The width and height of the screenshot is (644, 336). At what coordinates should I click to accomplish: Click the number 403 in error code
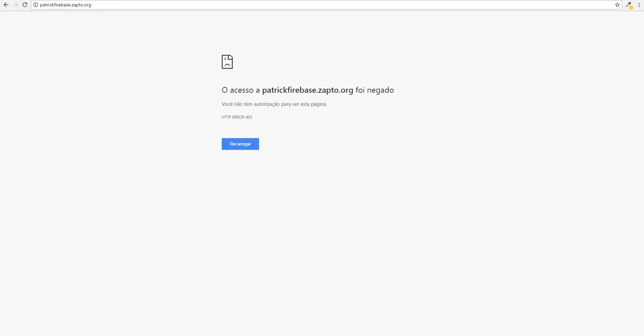[x=249, y=117]
